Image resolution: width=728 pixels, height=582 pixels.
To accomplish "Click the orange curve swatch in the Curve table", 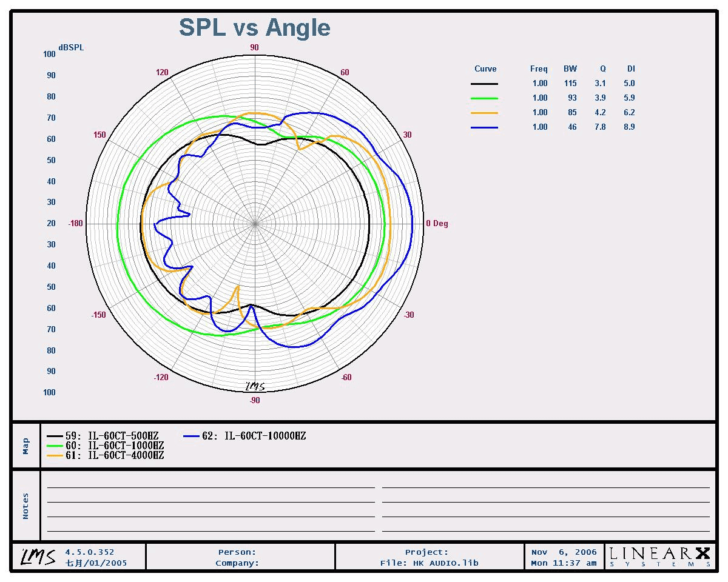I will pyautogui.click(x=484, y=113).
